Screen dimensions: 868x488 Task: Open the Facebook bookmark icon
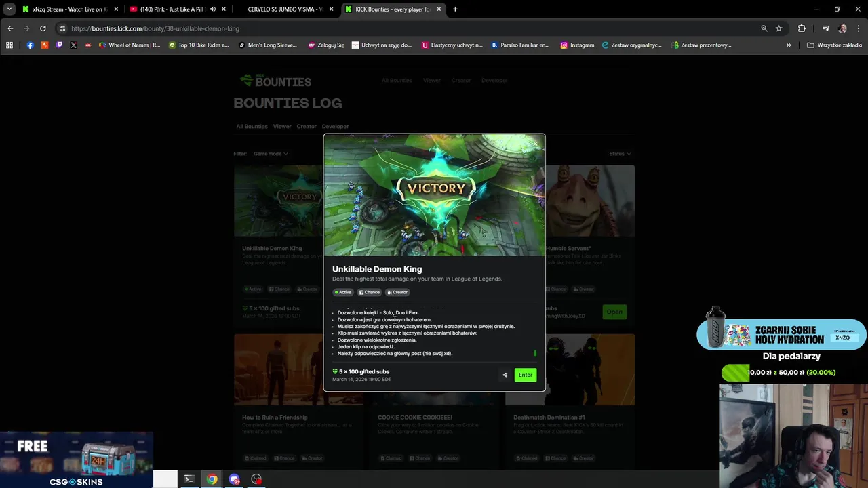point(30,45)
